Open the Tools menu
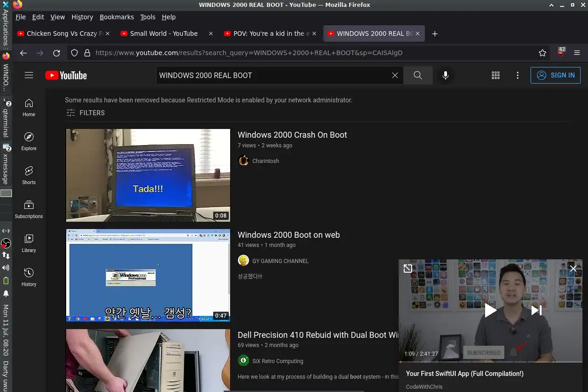This screenshot has height=392, width=588. tap(148, 17)
